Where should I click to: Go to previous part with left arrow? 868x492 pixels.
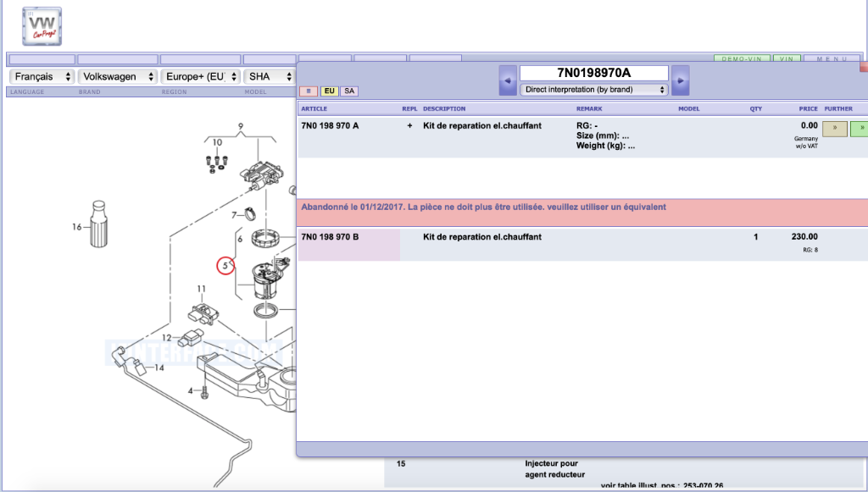click(x=508, y=80)
